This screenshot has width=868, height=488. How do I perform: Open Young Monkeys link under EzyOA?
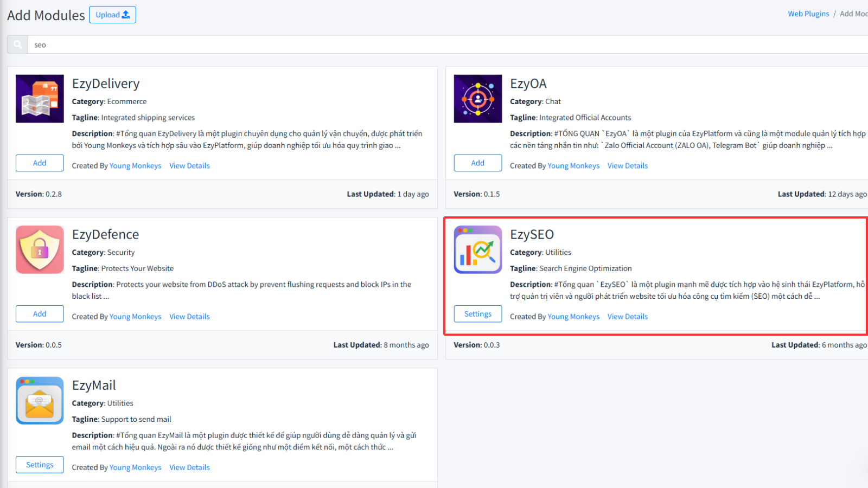pos(573,165)
